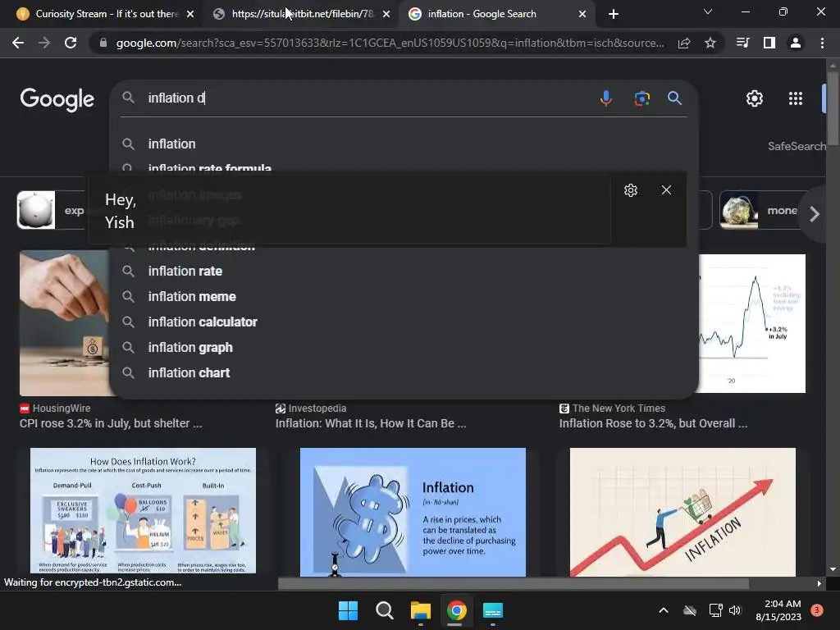
Task: Close the inflation Google Search tab
Action: pos(582,15)
